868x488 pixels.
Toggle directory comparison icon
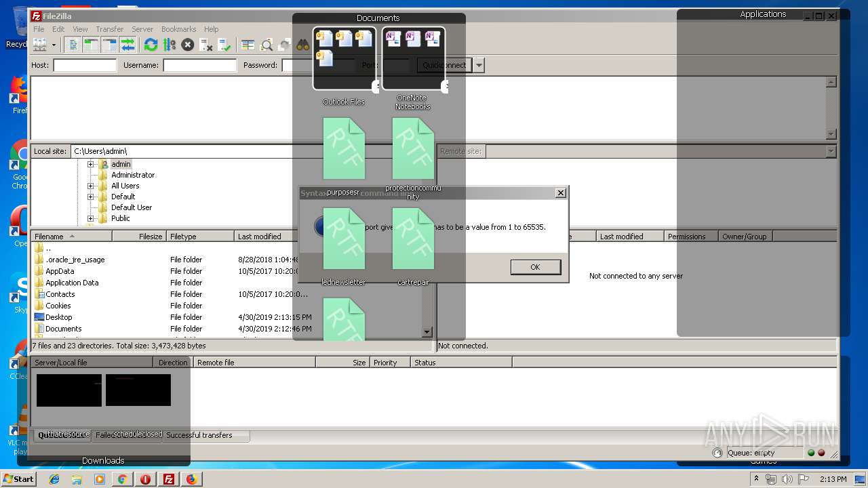tap(267, 45)
